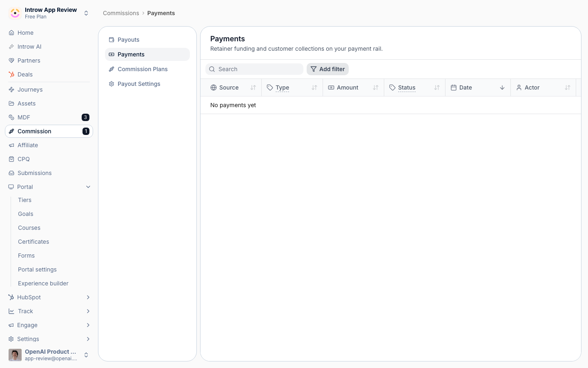Click the Payout Settings gear icon
Screen dimensions: 588x368
(x=111, y=84)
